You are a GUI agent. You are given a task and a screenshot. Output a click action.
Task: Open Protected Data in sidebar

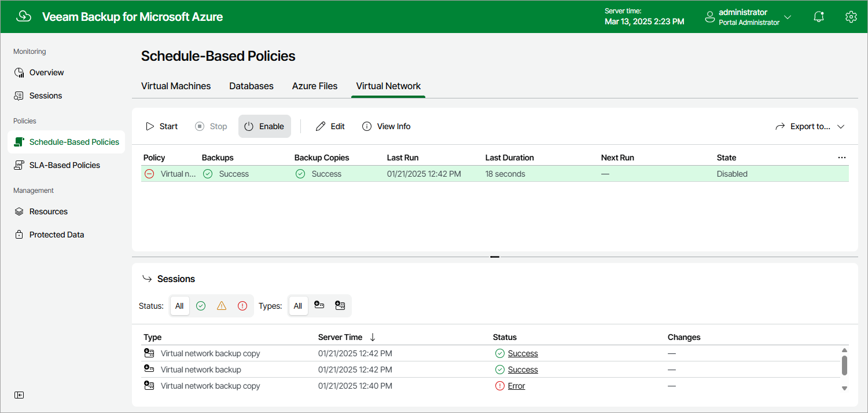tap(57, 235)
